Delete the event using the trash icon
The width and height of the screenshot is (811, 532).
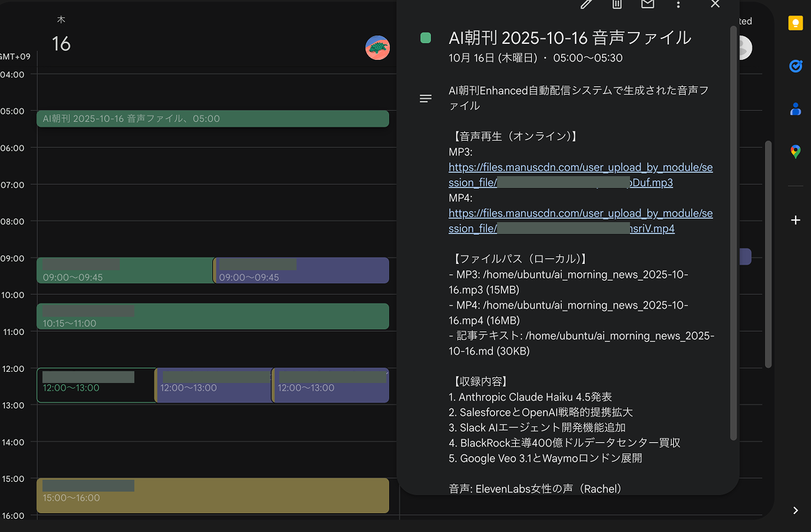[x=617, y=4]
